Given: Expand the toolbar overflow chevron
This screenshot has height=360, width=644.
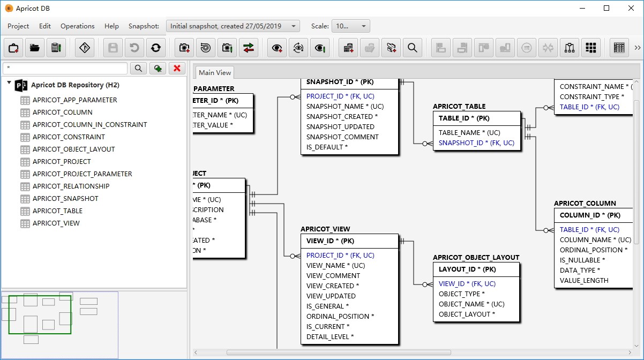Looking at the screenshot, I should coord(637,48).
